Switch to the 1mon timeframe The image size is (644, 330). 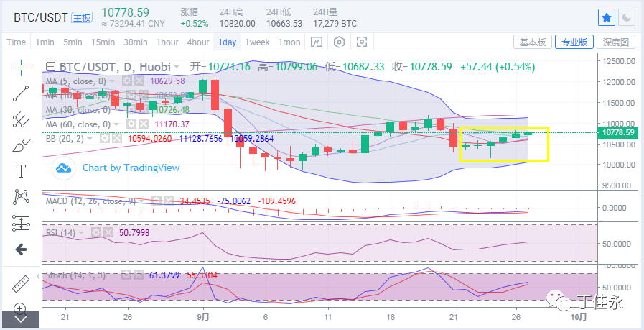(x=289, y=42)
